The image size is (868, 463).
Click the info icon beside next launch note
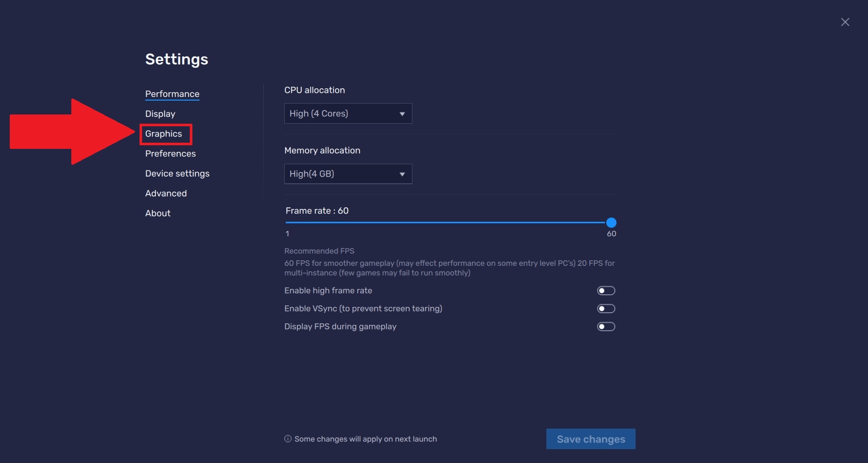click(x=288, y=439)
